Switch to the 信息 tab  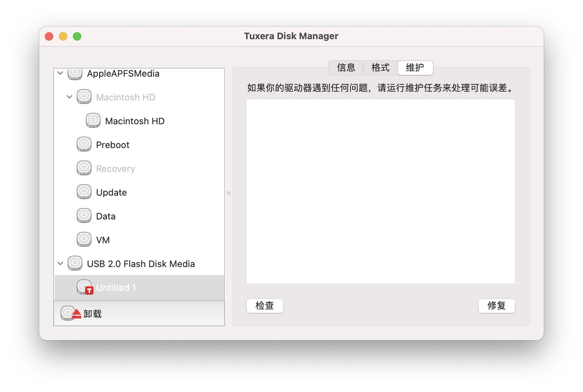pyautogui.click(x=346, y=68)
